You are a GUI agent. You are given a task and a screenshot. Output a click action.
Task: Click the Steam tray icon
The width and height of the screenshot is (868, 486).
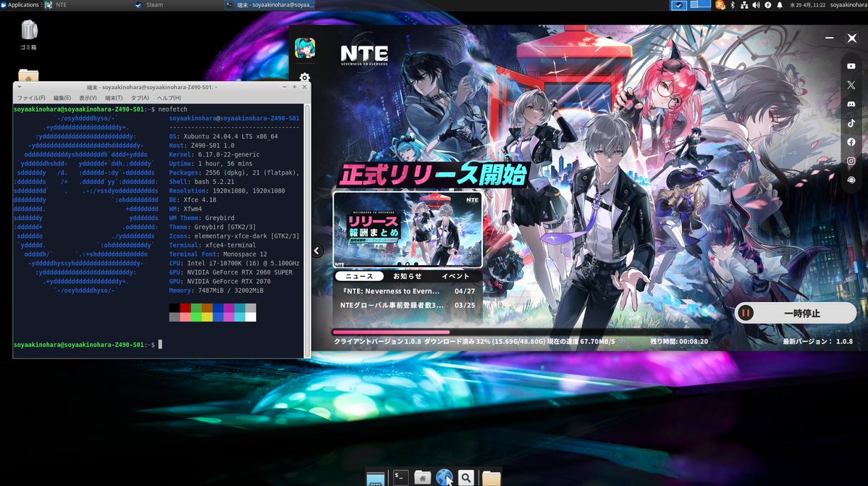point(679,5)
